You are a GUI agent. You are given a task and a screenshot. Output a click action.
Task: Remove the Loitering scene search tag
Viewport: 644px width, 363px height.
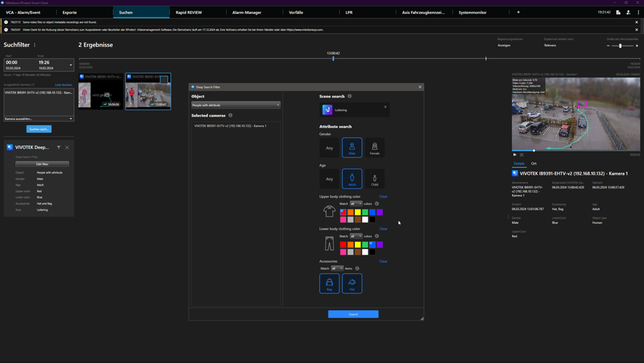386,107
